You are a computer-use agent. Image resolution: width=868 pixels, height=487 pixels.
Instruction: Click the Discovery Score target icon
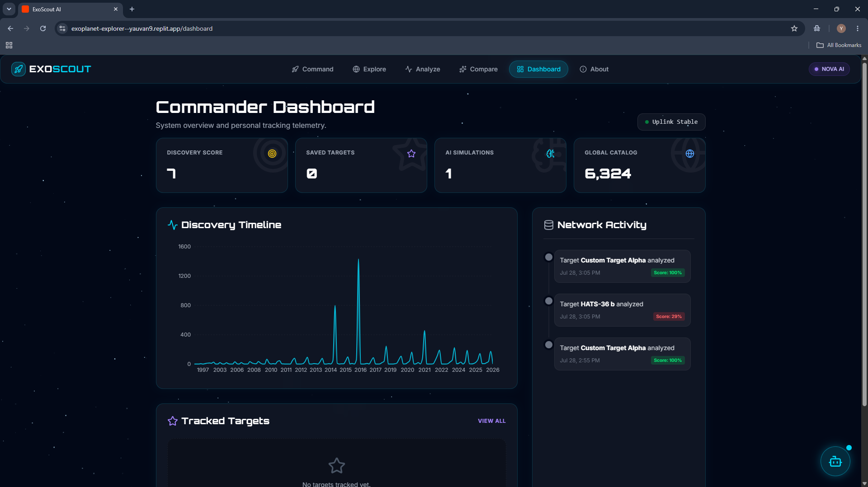tap(272, 154)
